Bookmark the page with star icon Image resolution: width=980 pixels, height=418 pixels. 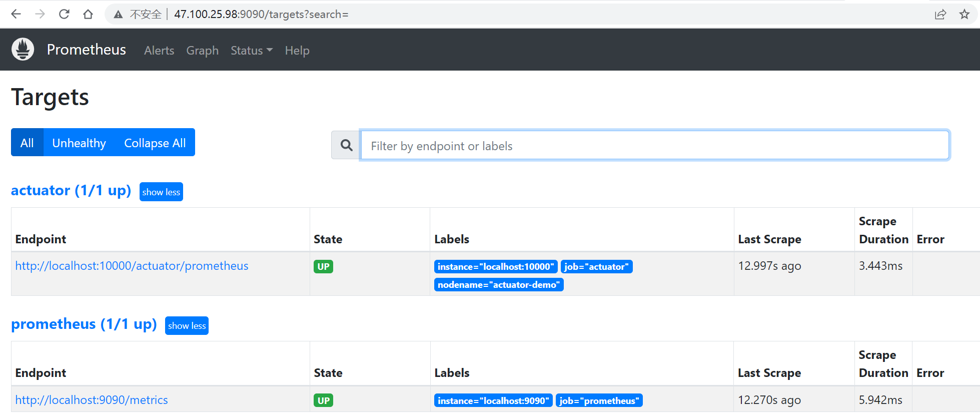(x=964, y=14)
